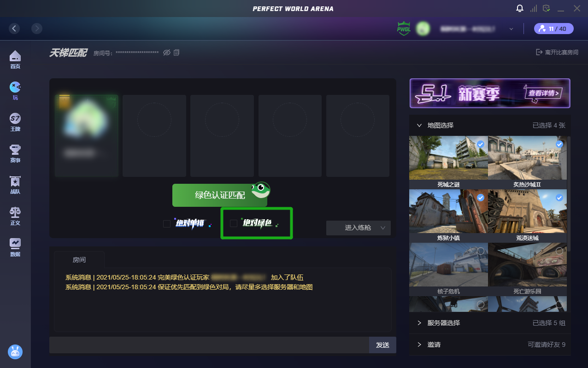Open the 数据 statistics section

point(15,247)
